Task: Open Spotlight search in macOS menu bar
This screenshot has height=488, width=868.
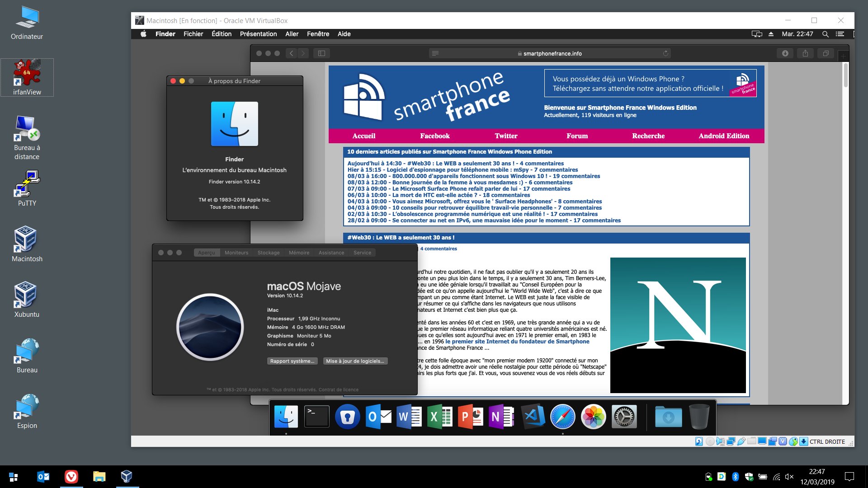Action: click(825, 34)
